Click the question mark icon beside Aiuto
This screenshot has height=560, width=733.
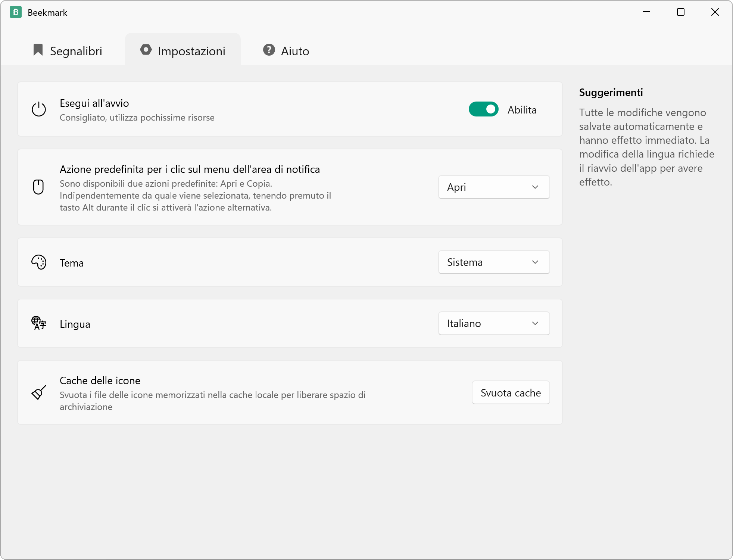(269, 50)
